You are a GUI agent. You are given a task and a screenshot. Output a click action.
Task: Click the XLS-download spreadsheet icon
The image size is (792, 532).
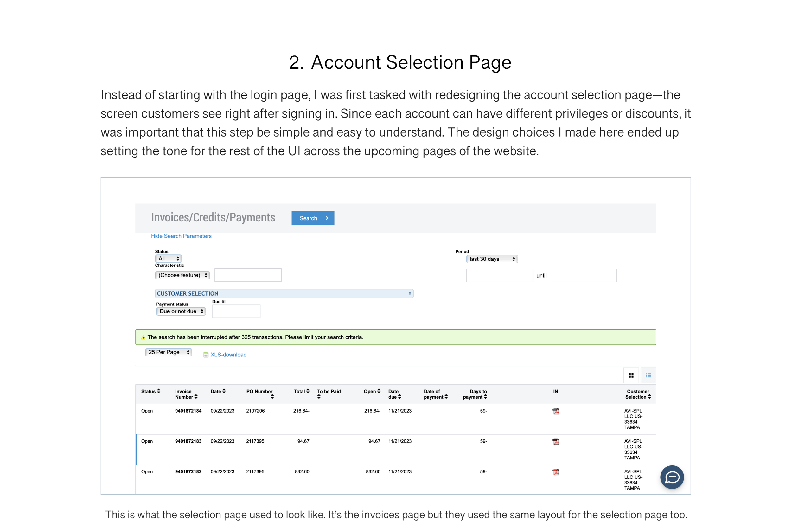point(206,355)
